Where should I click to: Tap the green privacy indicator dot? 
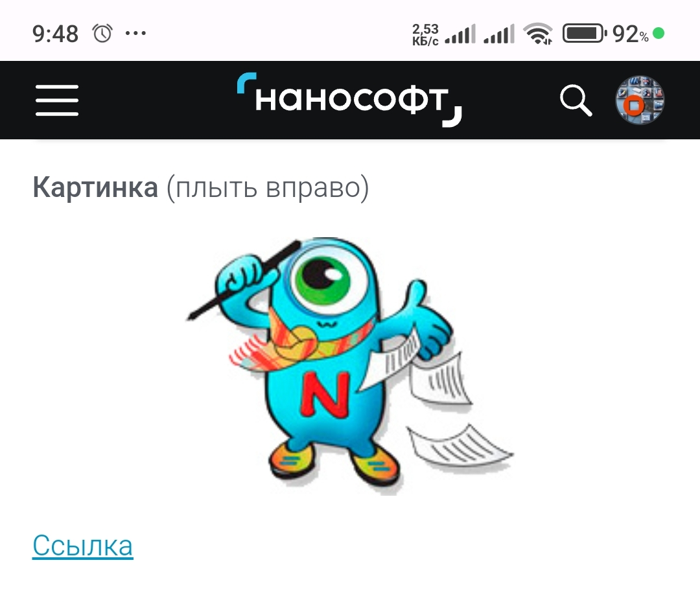pyautogui.click(x=659, y=34)
